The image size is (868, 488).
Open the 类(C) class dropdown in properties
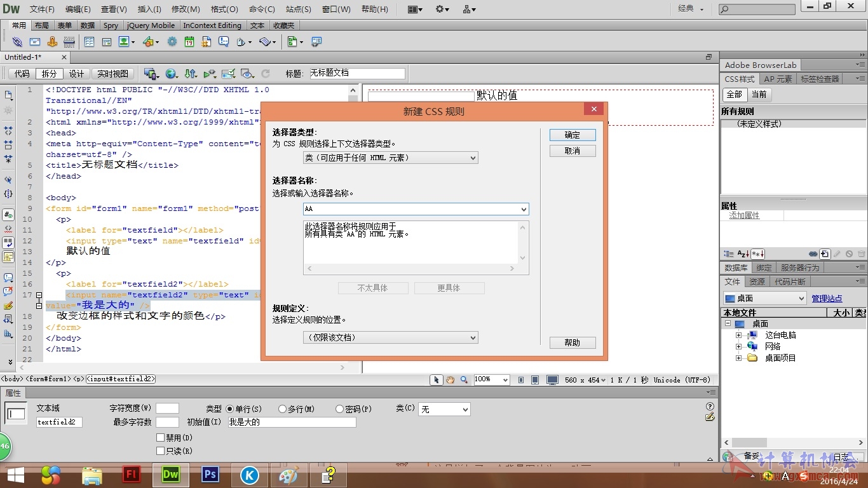[444, 410]
